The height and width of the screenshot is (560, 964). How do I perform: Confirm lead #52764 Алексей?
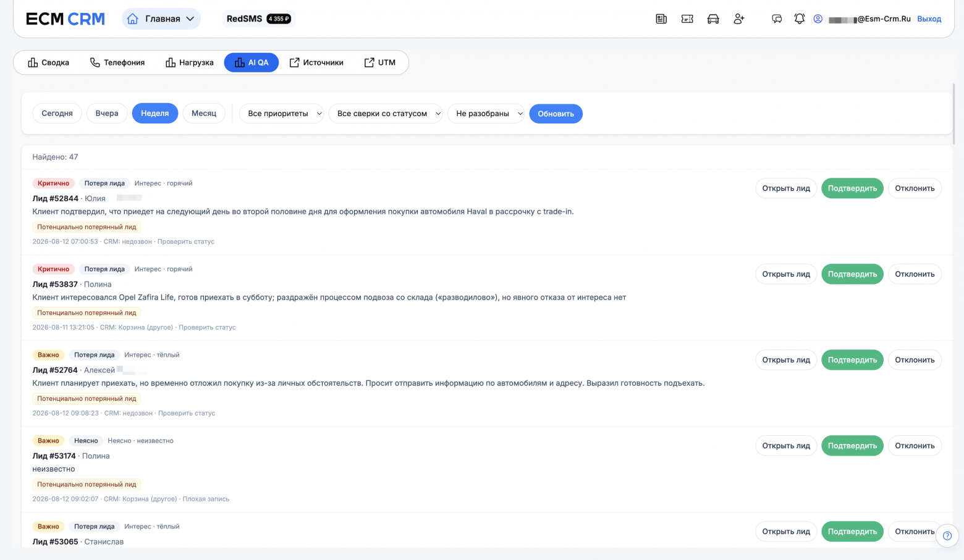tap(852, 360)
